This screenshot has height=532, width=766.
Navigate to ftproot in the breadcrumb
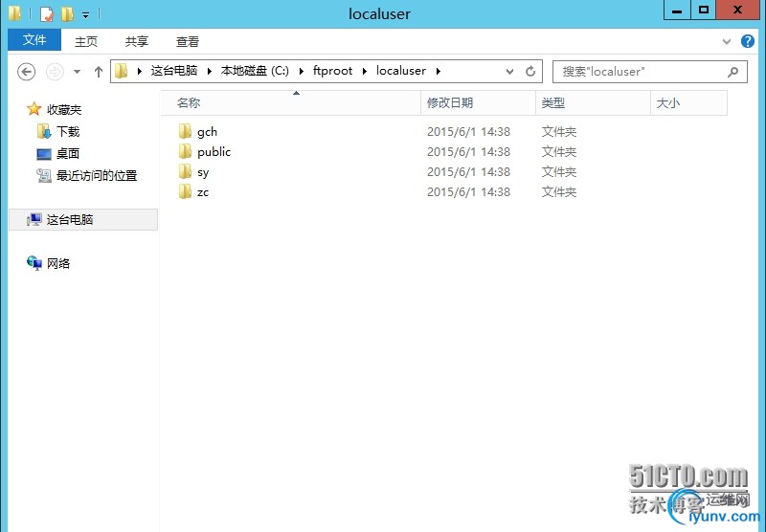pos(332,71)
